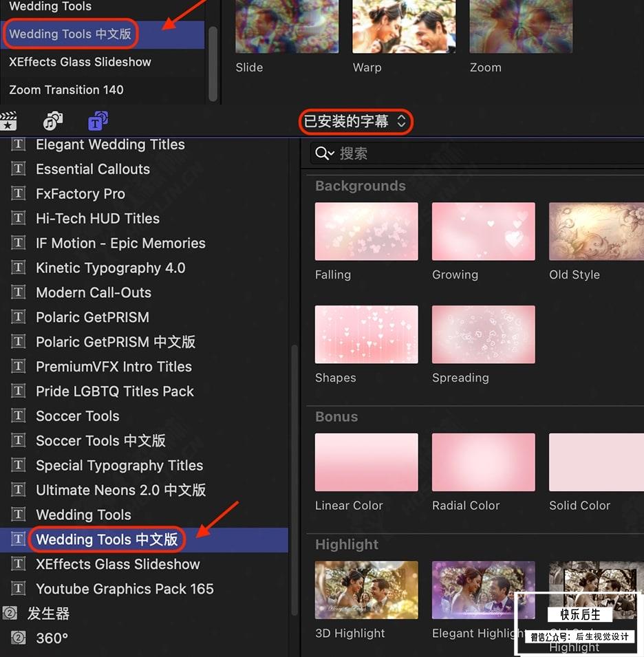Select Zoom Transition 140 in transitions list
The image size is (644, 657).
[66, 89]
